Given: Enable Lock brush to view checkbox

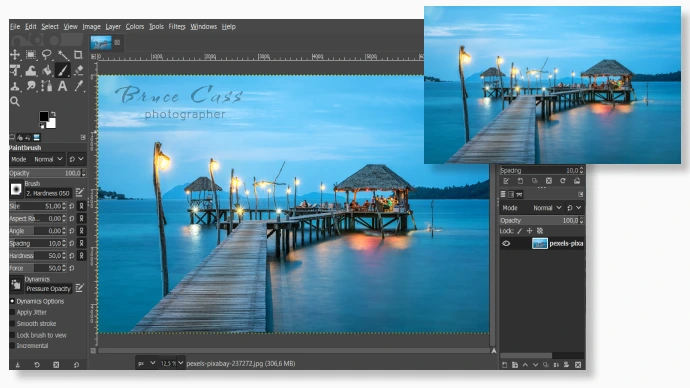Looking at the screenshot, I should click(12, 335).
